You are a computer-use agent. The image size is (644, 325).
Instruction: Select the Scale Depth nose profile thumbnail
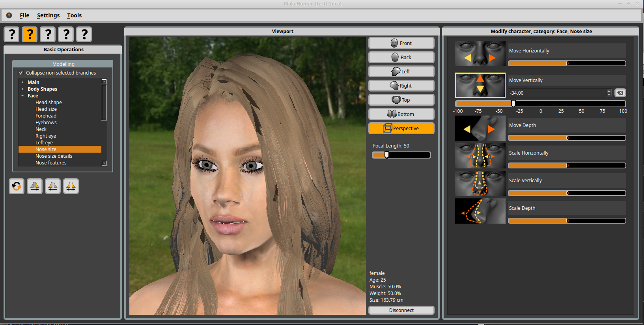tap(480, 211)
